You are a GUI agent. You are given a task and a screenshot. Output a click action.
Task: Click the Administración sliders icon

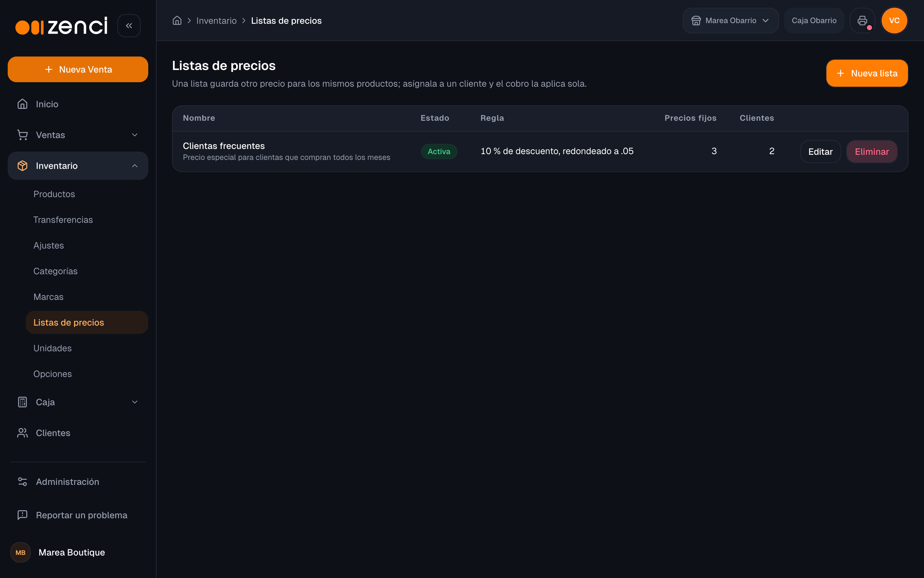(x=22, y=482)
